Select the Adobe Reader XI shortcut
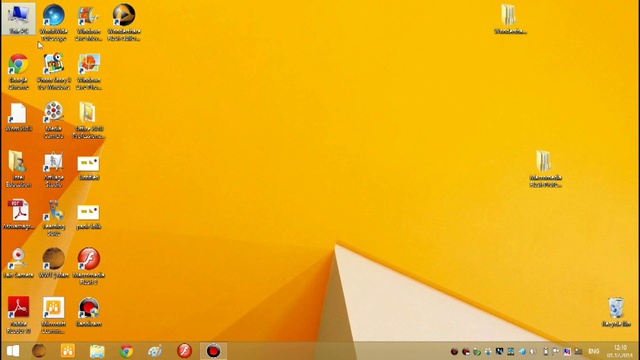The image size is (640, 360). [x=18, y=315]
